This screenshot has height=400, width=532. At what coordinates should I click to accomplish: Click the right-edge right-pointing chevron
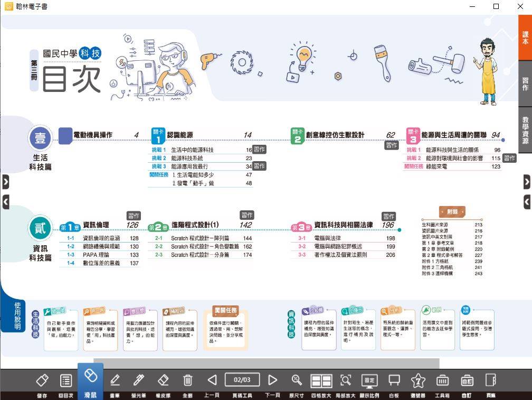click(x=527, y=182)
